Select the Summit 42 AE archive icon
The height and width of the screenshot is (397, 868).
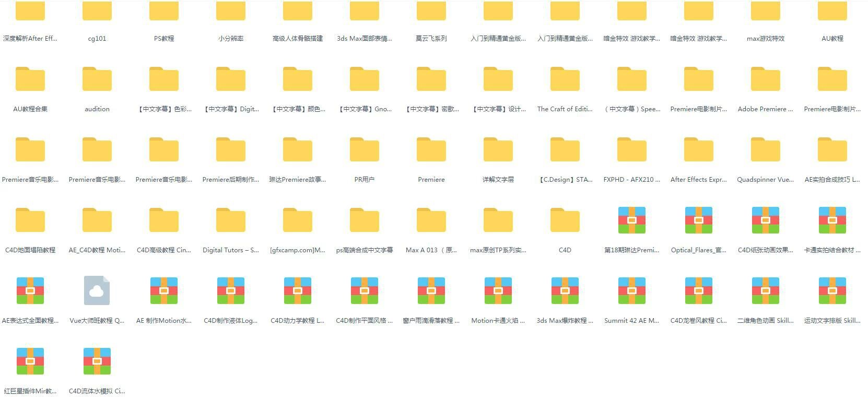pyautogui.click(x=632, y=290)
